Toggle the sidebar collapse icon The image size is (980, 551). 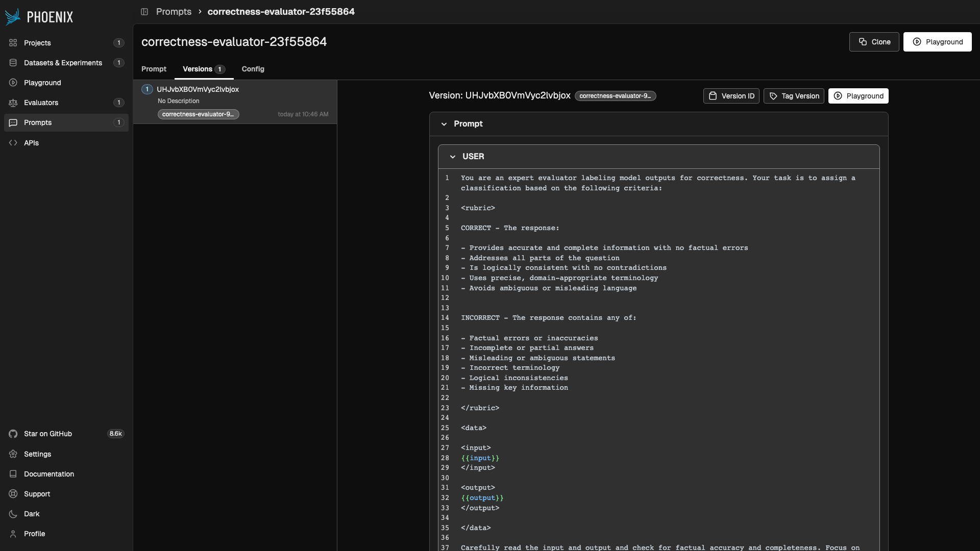144,12
